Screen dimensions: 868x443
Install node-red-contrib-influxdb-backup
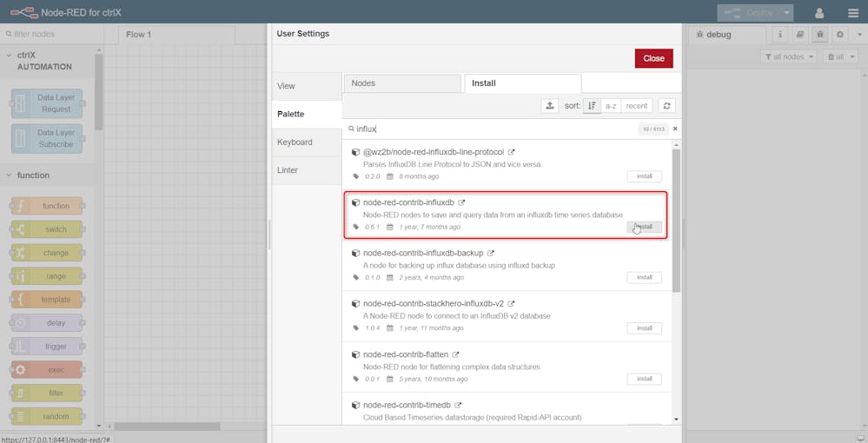tap(645, 277)
